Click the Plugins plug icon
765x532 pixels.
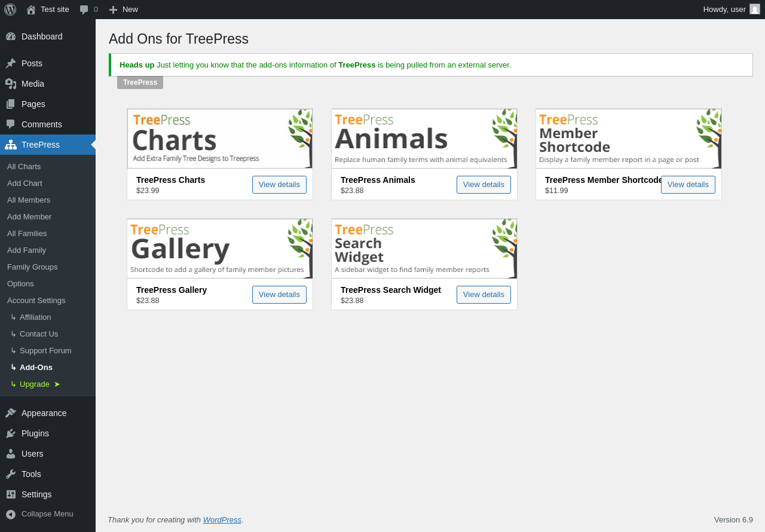click(x=11, y=433)
